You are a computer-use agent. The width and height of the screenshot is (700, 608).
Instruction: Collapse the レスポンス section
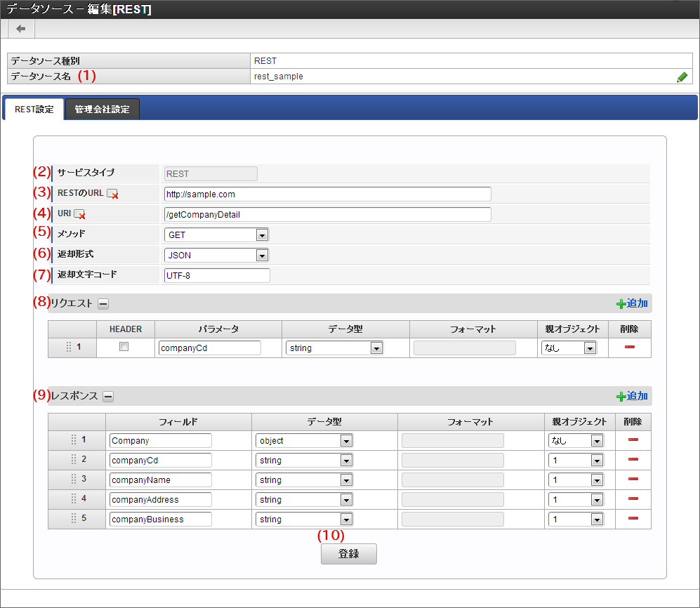108,396
